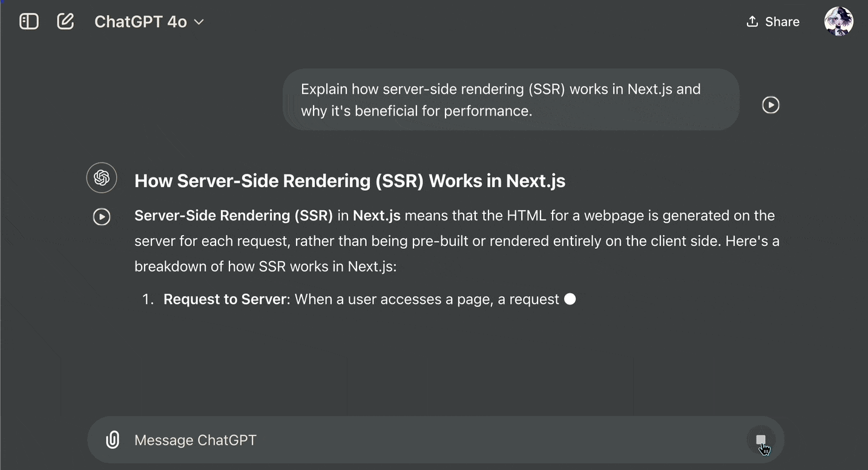Focus the Message ChatGPT input field
This screenshot has width=868, height=470.
tap(436, 440)
